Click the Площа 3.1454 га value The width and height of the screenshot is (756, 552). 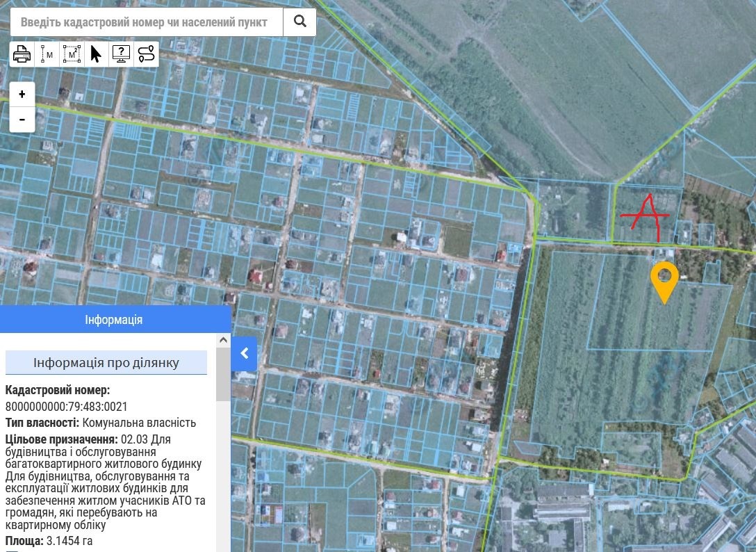pyautogui.click(x=69, y=540)
